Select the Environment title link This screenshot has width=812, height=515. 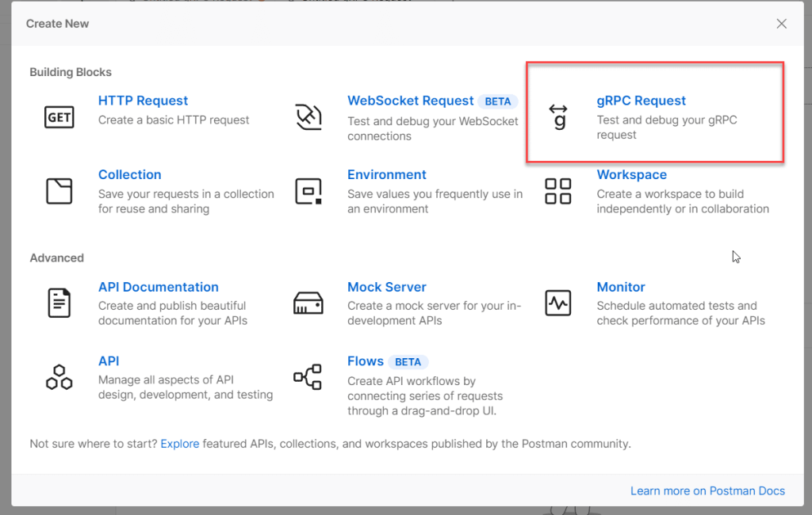pos(386,174)
